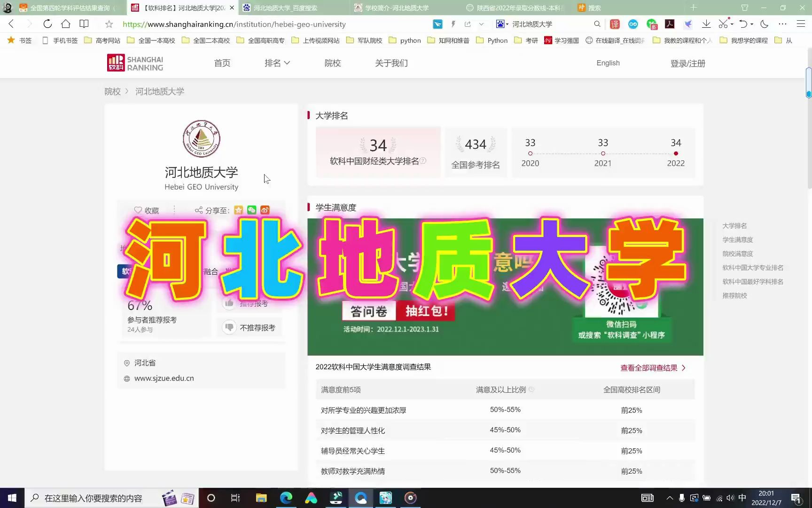Viewport: 812px width, 508px height.
Task: Select 2020 point on ranking timeline
Action: tap(530, 153)
